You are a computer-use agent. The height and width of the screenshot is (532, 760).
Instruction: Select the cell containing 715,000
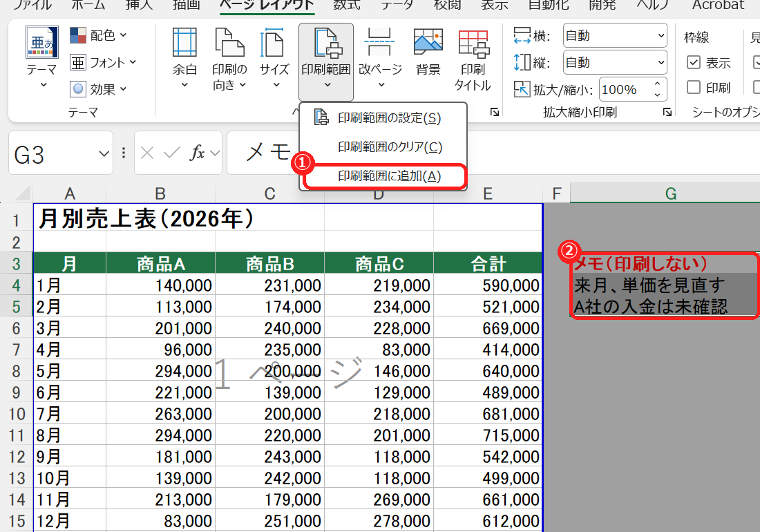coord(488,435)
